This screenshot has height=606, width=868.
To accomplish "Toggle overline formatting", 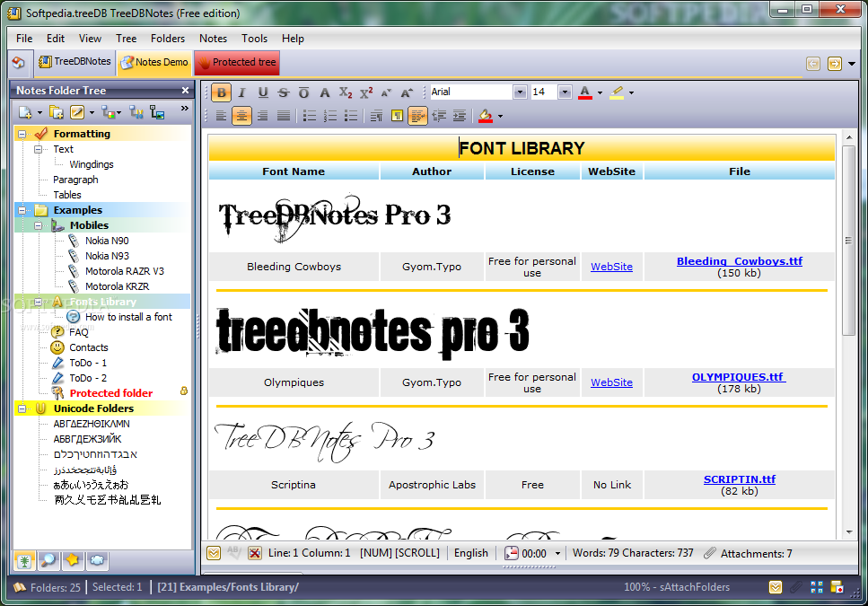I will tap(304, 92).
